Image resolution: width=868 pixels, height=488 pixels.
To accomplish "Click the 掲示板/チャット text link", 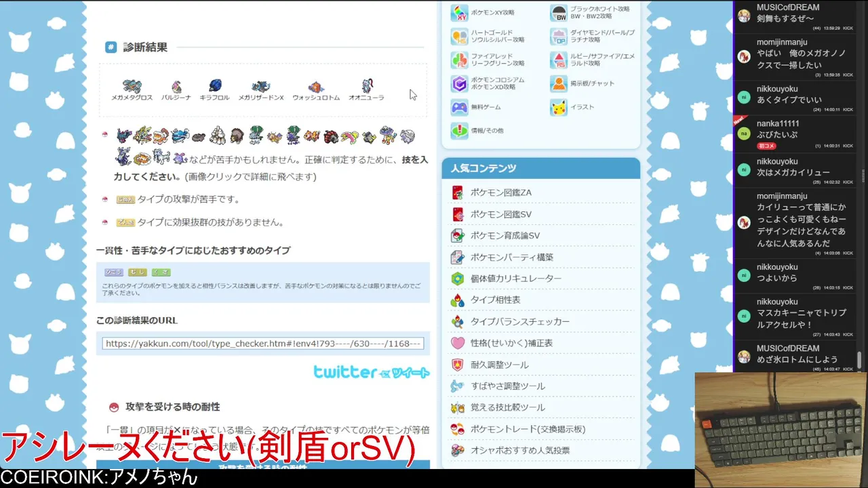I will click(592, 83).
